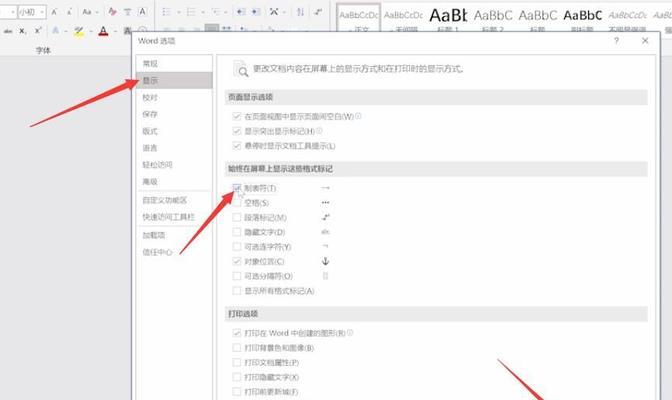The height and width of the screenshot is (400, 672).
Task: Toggle Show/Hide paragraph marks in ribbon
Action: (318, 12)
